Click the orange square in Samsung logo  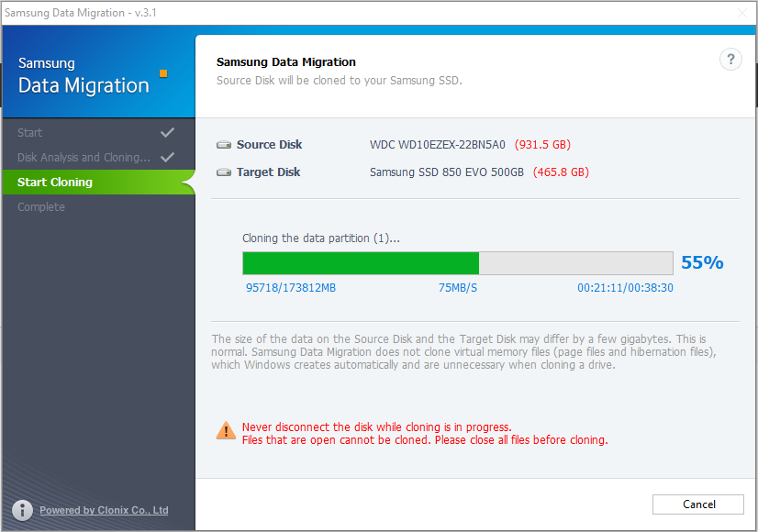click(163, 73)
